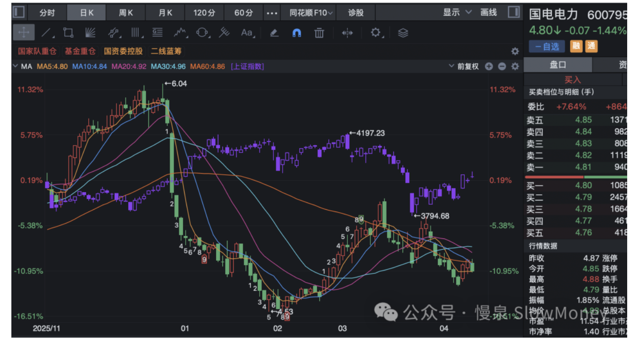Add stock via 自选 button
This screenshot has height=354, width=644.
tap(547, 46)
